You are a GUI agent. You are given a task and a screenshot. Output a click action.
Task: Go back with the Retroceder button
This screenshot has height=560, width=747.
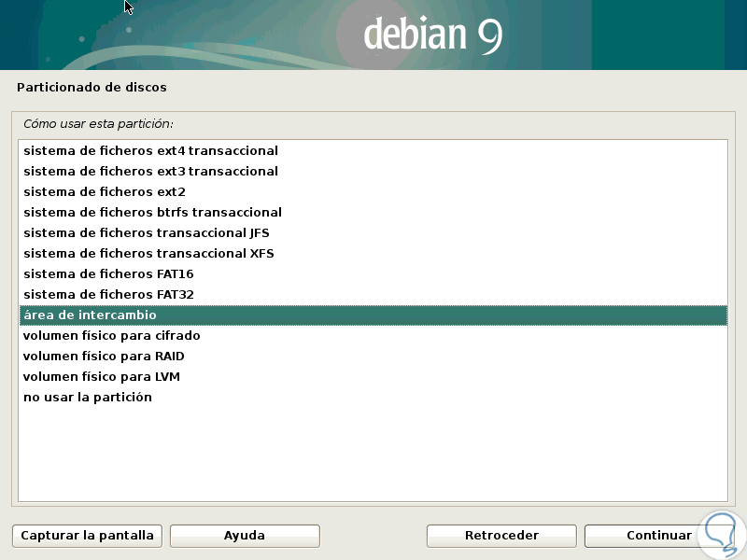pos(501,536)
